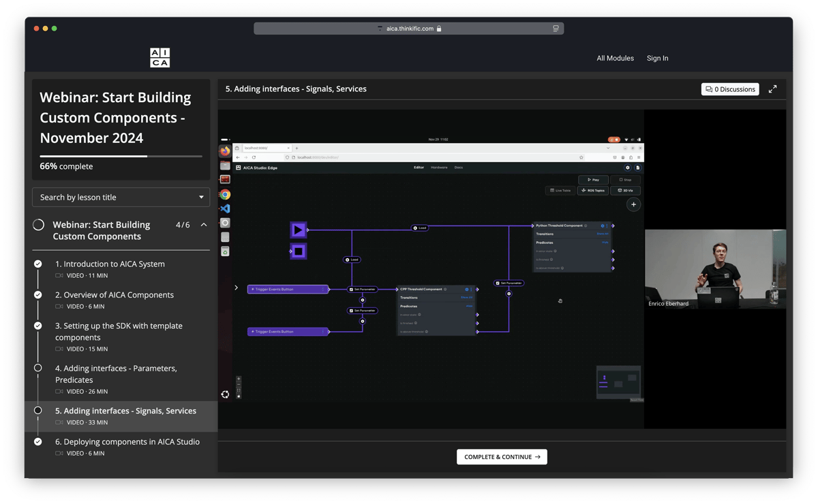Open lesson 1 Introduction to AICA System
Image resolution: width=818 pixels, height=504 pixels.
point(110,264)
